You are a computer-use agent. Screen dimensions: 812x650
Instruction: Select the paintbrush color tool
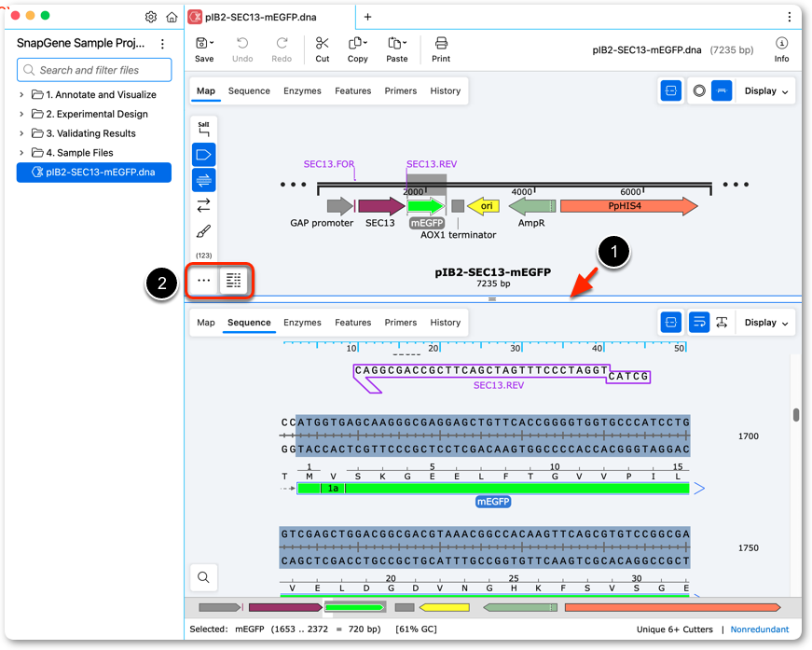[x=204, y=231]
